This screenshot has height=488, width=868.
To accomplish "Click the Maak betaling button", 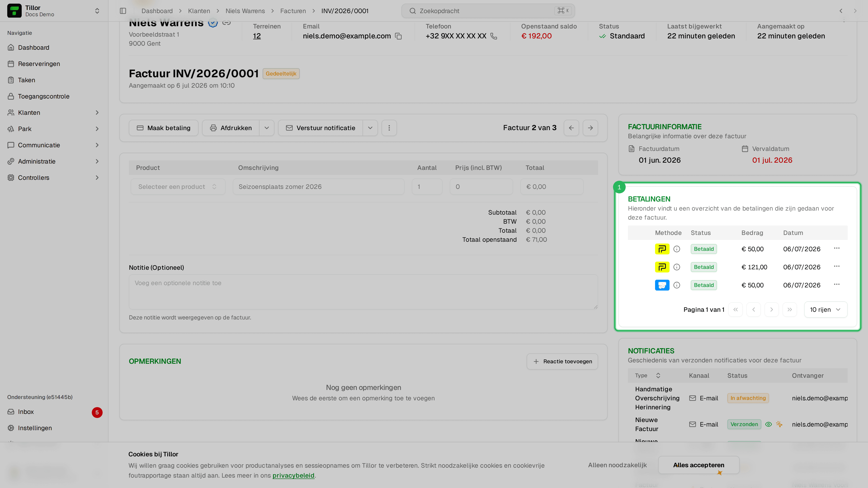I will [x=163, y=128].
